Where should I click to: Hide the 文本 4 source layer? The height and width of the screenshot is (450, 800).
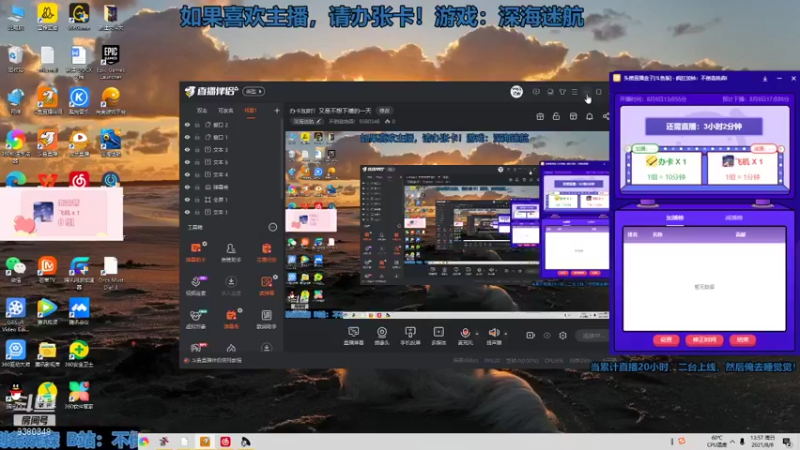[187, 174]
